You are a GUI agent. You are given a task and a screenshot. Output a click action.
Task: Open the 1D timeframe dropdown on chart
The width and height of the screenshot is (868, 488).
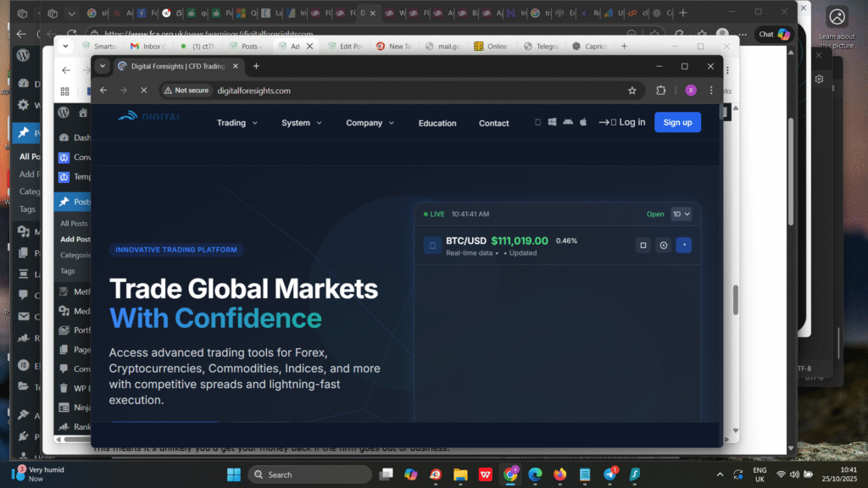click(x=681, y=213)
